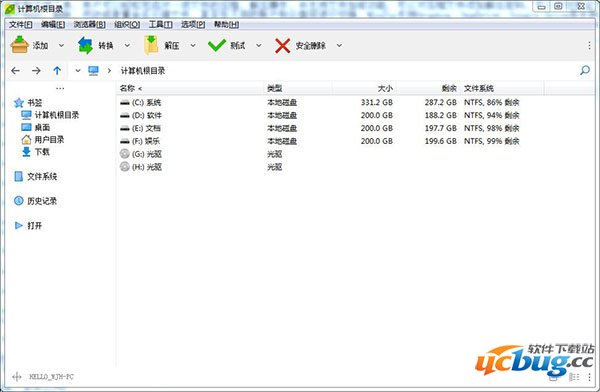This screenshot has width=600, height=392.
Task: Click the breadcrumb chevron before 计算机根目录
Action: pos(109,70)
